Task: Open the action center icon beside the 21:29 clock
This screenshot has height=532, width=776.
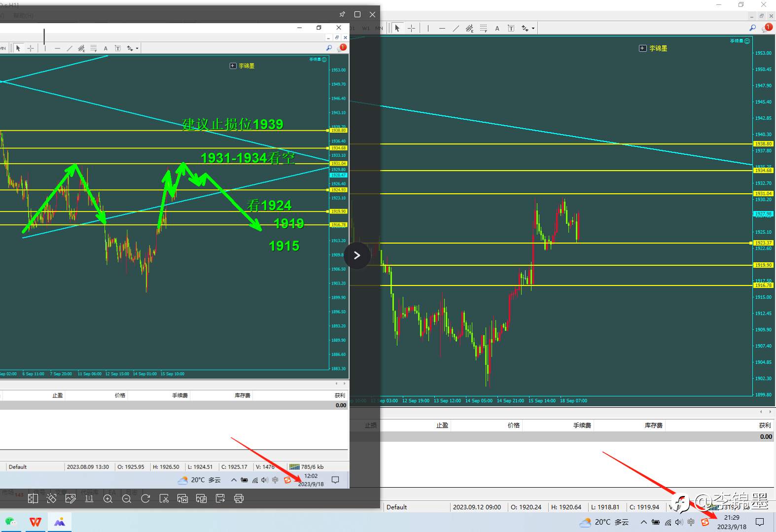Action: point(760,522)
